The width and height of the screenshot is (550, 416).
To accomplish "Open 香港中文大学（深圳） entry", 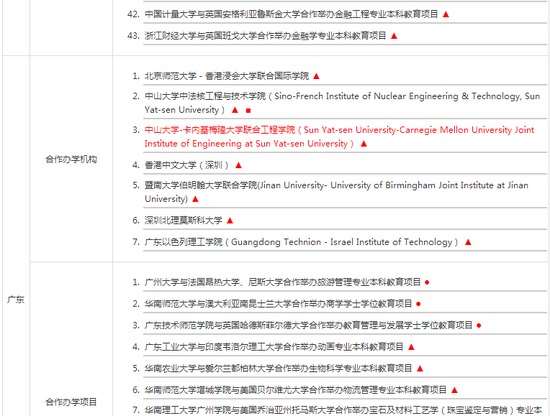I will tap(187, 165).
